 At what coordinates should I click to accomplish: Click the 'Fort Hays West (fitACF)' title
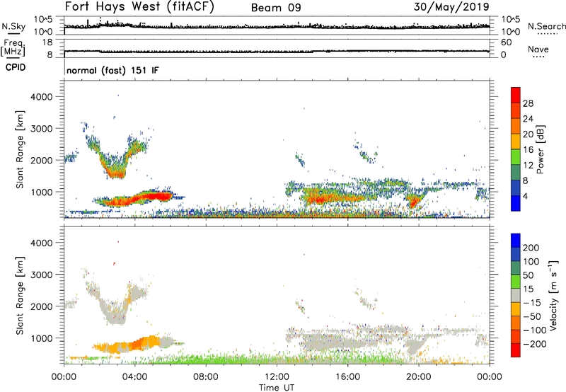coord(139,7)
